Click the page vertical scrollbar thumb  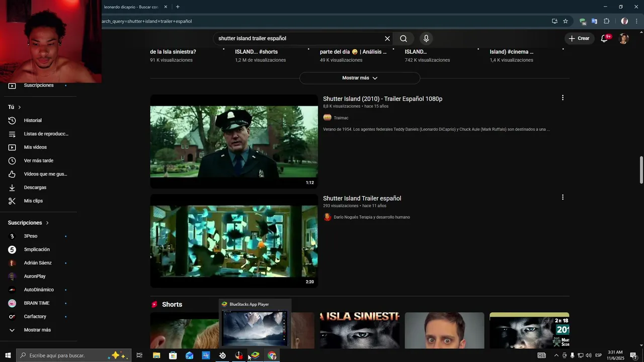pyautogui.click(x=641, y=170)
